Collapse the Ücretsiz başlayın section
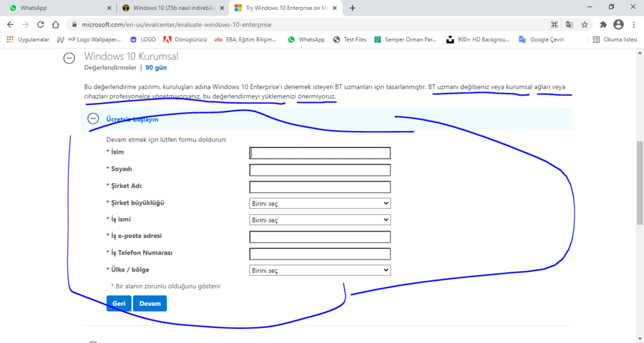 (93, 119)
